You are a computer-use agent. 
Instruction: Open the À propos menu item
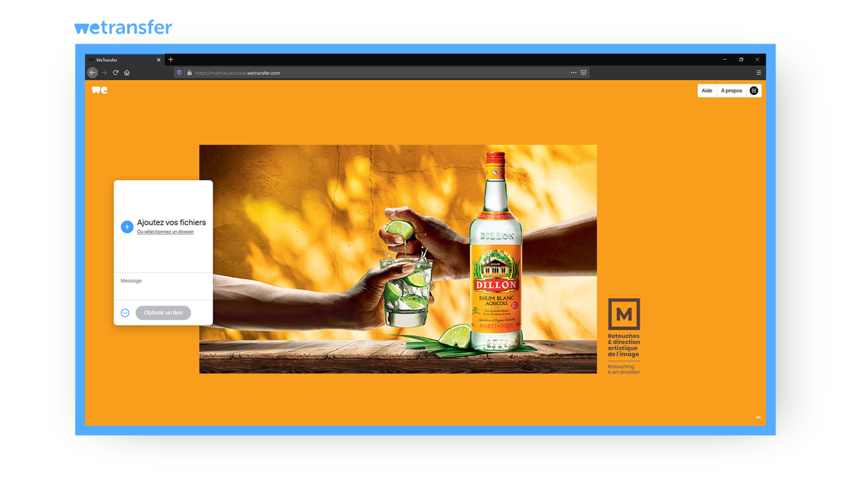coord(731,91)
